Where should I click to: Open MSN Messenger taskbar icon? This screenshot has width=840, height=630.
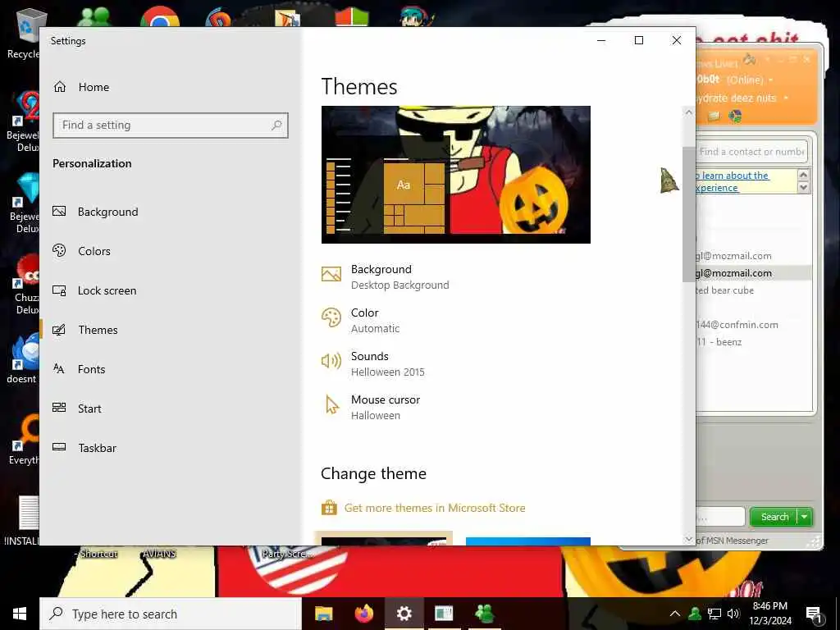pos(484,614)
